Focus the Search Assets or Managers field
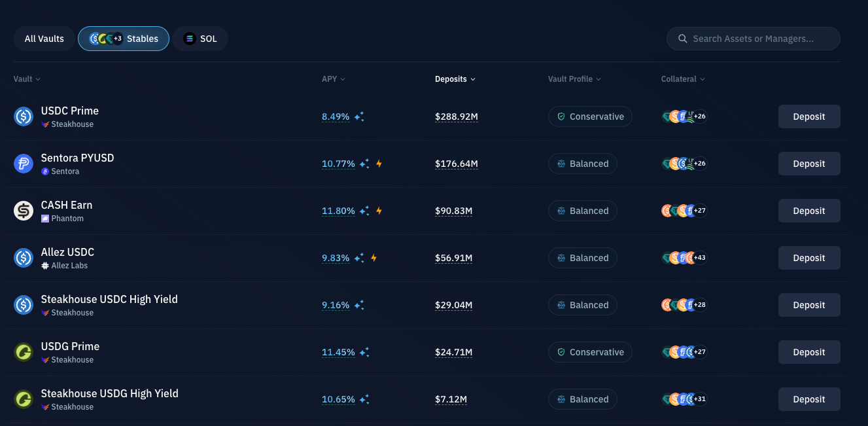Screen dimensions: 868x426 point(754,39)
